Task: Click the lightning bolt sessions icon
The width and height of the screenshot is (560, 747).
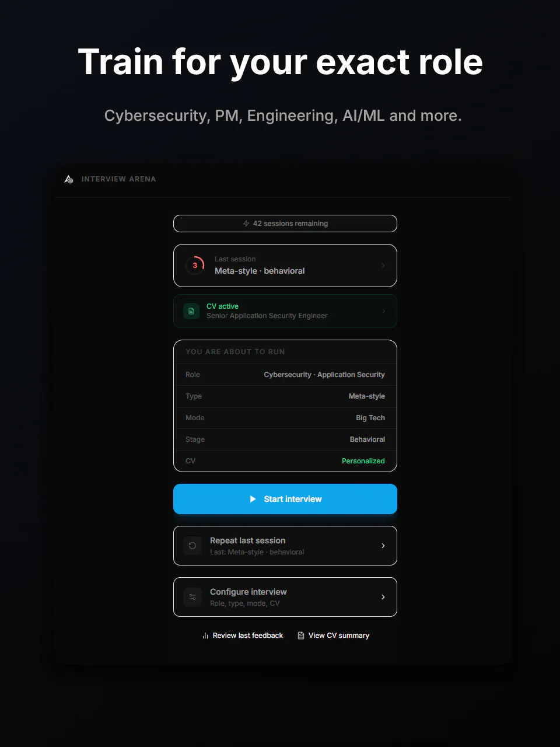Action: [x=246, y=224]
